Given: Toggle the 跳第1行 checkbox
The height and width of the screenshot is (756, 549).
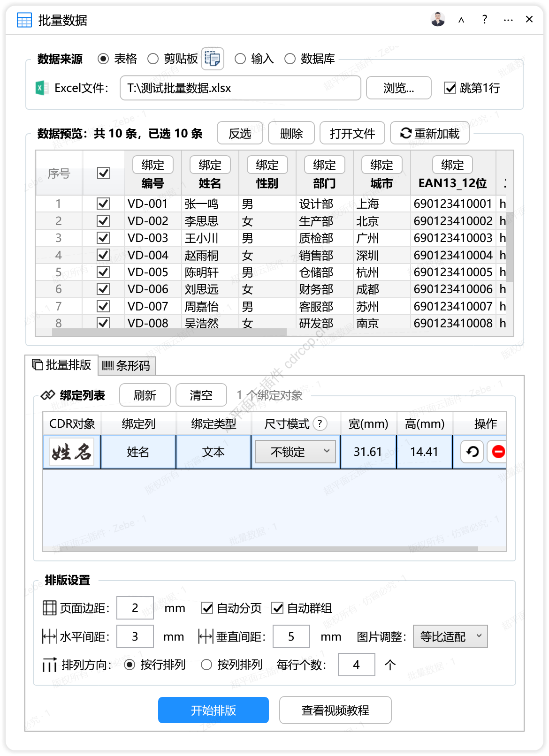Looking at the screenshot, I should pos(450,88).
